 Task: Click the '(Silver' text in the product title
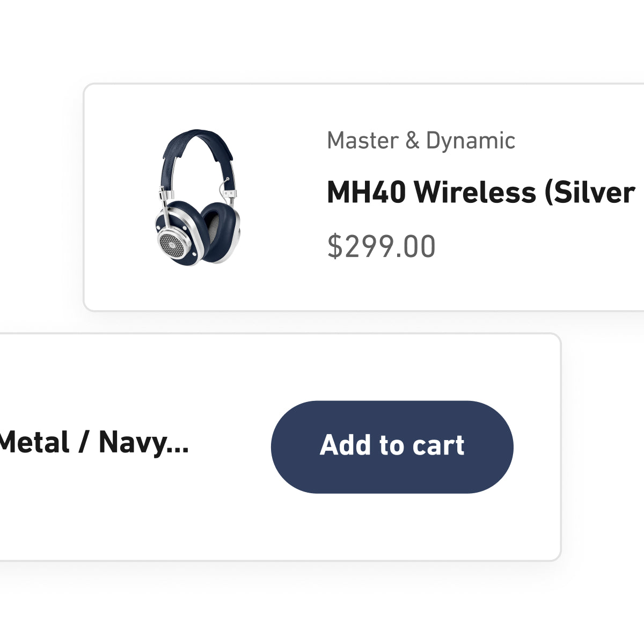coord(590,192)
